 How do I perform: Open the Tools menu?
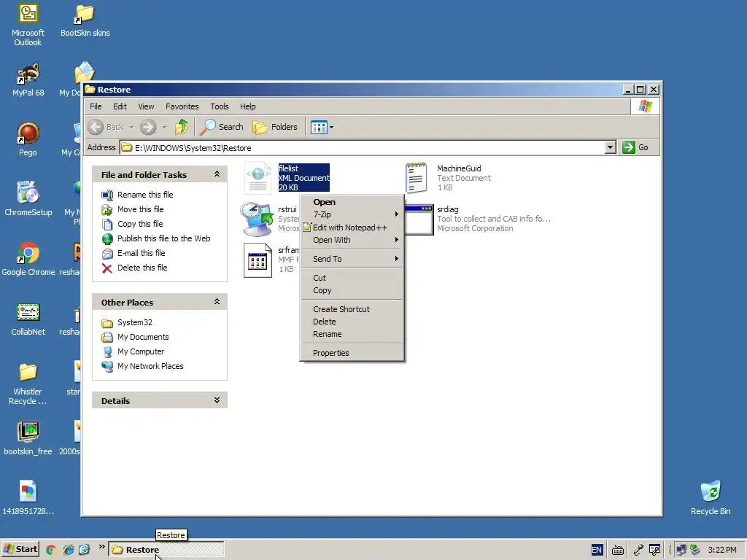220,106
